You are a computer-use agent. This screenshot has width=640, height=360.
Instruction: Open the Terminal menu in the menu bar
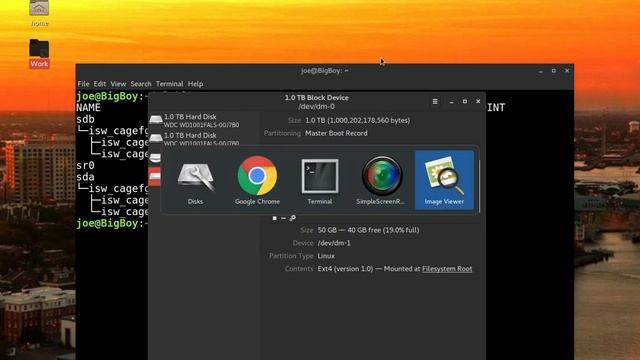click(169, 84)
